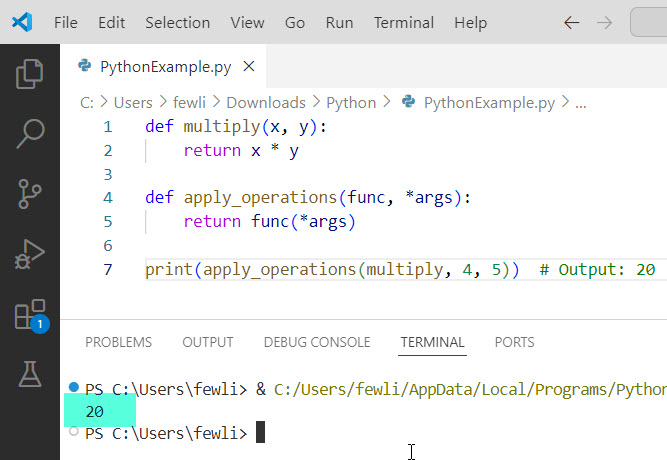Click the Python icon on the editor tab
The width and height of the screenshot is (667, 460).
(x=85, y=66)
